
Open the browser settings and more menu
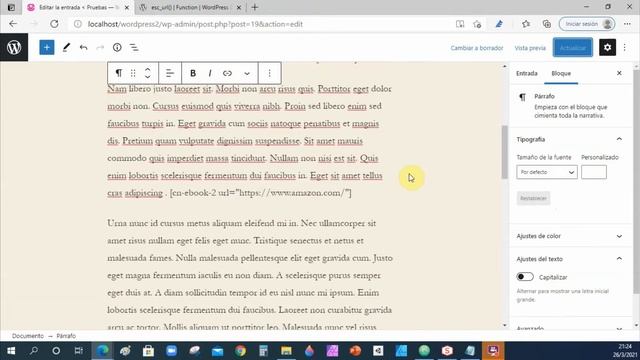click(x=627, y=24)
